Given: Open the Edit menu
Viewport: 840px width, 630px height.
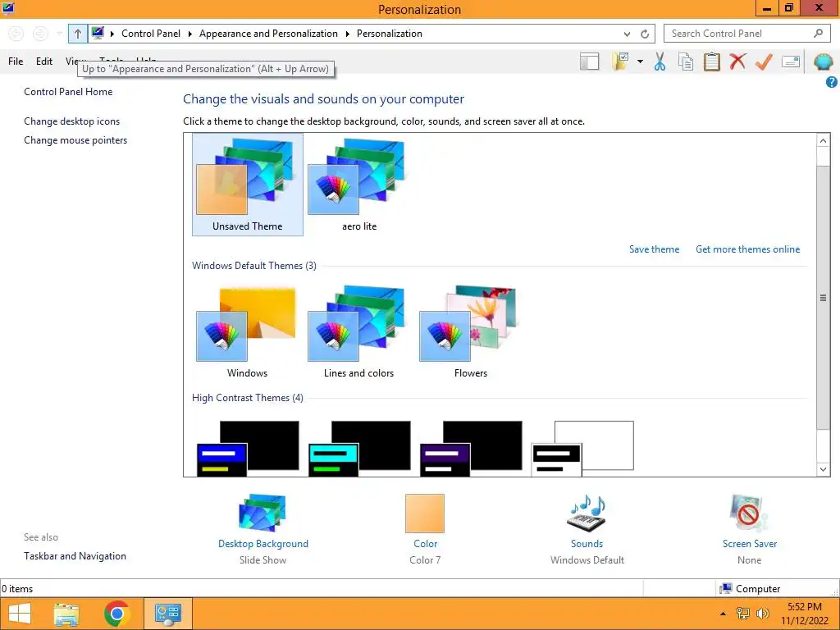Looking at the screenshot, I should pos(44,61).
